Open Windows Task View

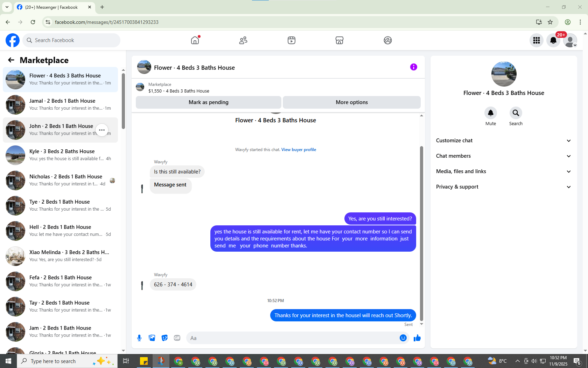click(x=126, y=361)
